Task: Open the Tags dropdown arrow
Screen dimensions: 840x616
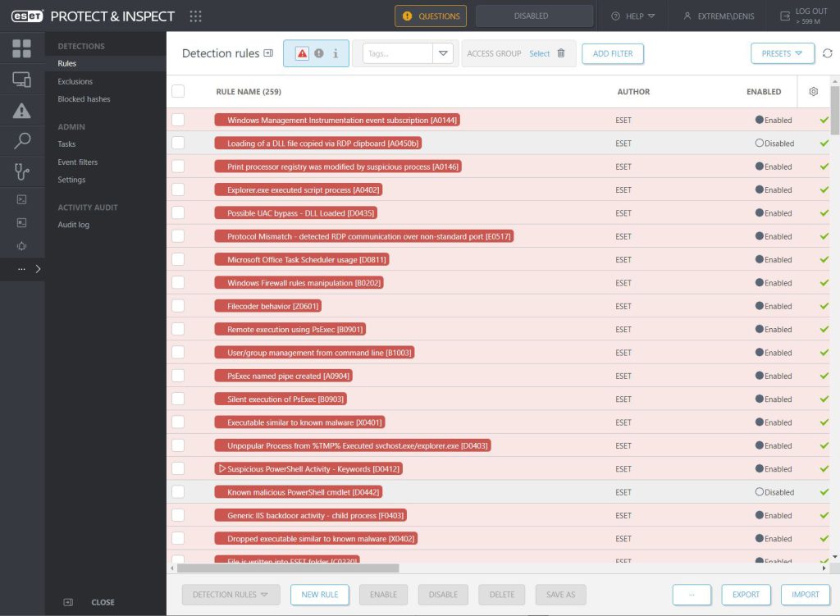Action: pyautogui.click(x=443, y=53)
